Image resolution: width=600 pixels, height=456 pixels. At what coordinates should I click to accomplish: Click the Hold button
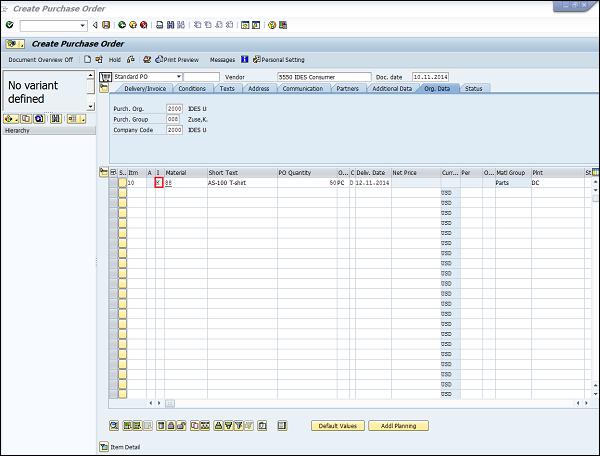pos(114,60)
